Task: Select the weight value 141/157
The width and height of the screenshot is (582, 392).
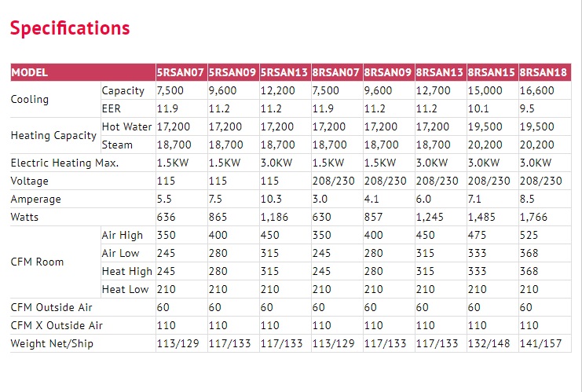Action: tap(541, 344)
